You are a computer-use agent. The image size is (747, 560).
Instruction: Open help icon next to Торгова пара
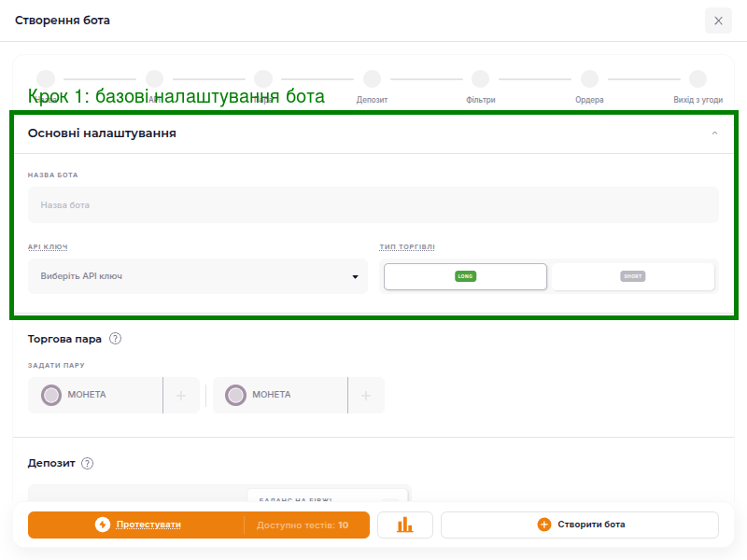pyautogui.click(x=115, y=339)
